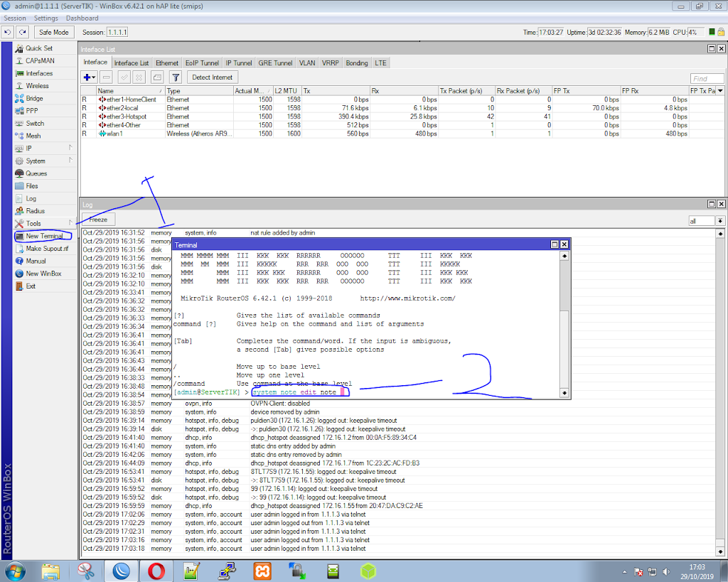Expand the IP submenu
Image resolution: width=728 pixels, height=582 pixels.
[45, 149]
